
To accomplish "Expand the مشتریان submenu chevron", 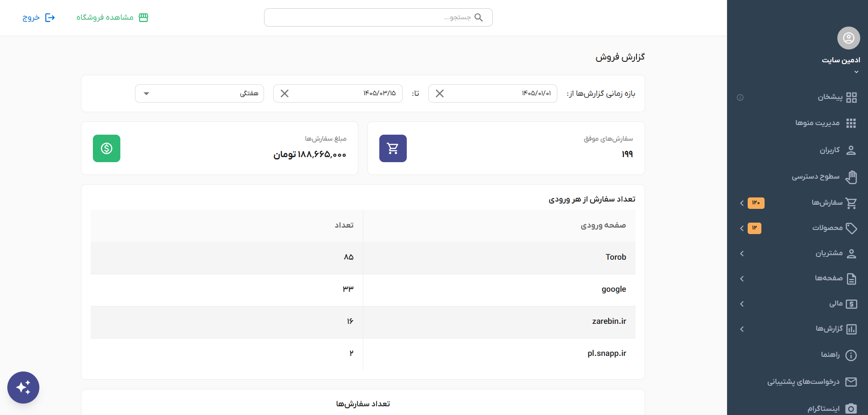I will point(742,253).
